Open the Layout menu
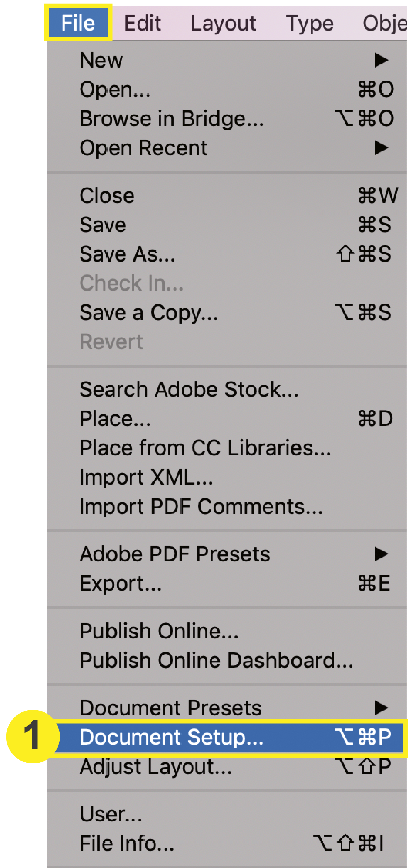This screenshot has width=410, height=868. click(224, 23)
